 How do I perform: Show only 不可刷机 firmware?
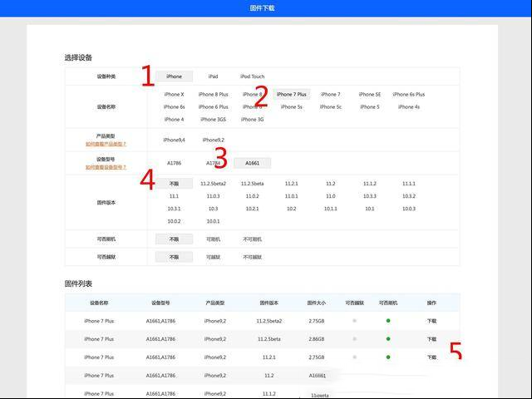pos(252,239)
